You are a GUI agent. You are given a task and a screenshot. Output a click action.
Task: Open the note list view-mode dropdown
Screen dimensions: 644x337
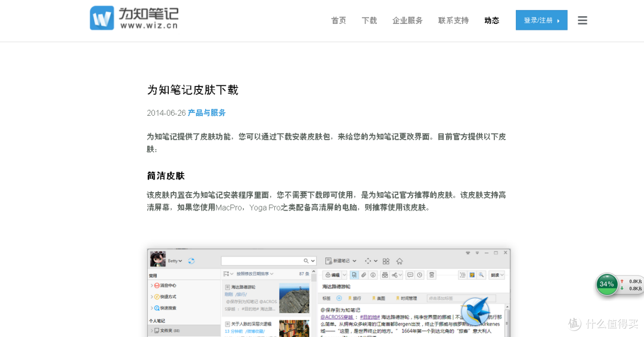point(228,274)
